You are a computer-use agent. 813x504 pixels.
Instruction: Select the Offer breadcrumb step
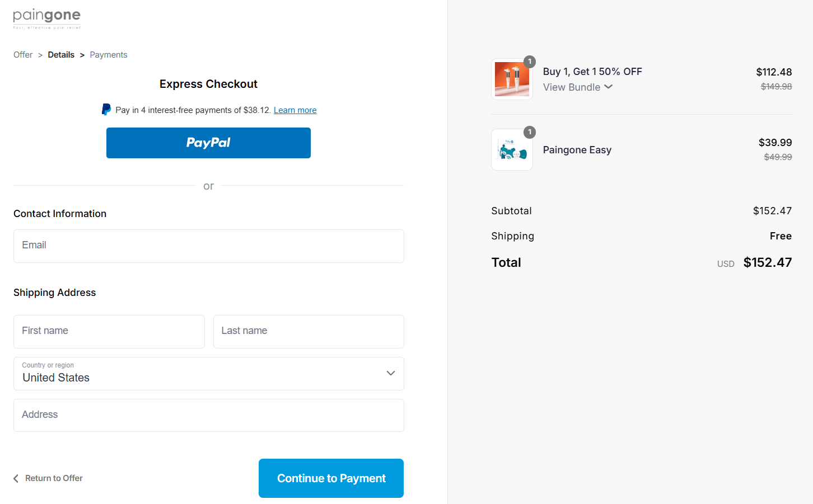point(23,54)
